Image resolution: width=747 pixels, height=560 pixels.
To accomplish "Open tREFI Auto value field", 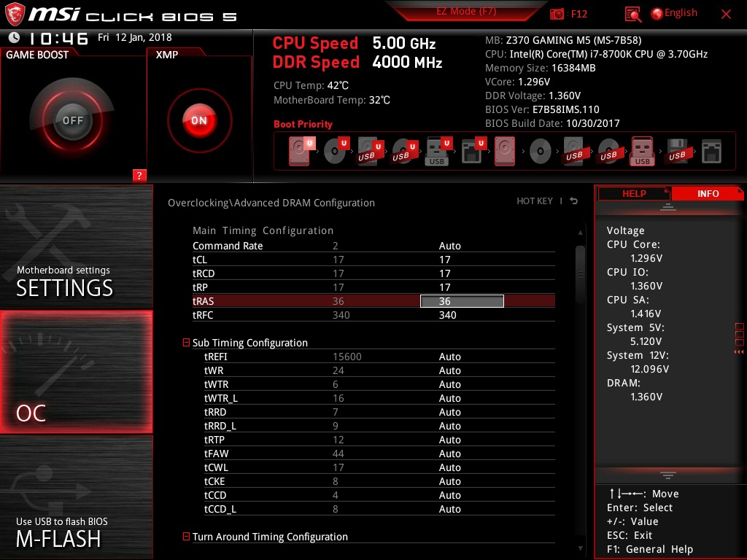I will [x=449, y=357].
